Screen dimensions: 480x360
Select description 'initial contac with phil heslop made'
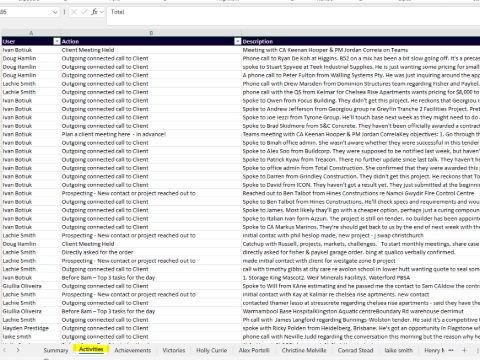coord(361,235)
